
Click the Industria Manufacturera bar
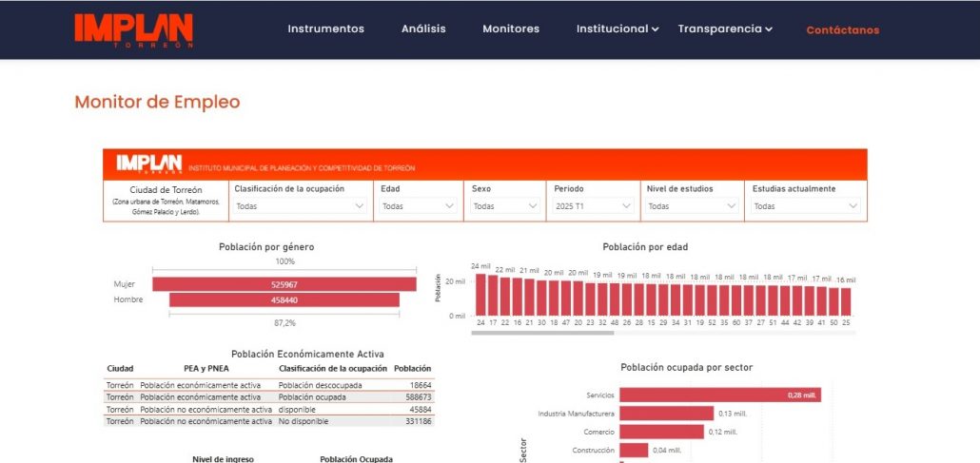[666, 414]
